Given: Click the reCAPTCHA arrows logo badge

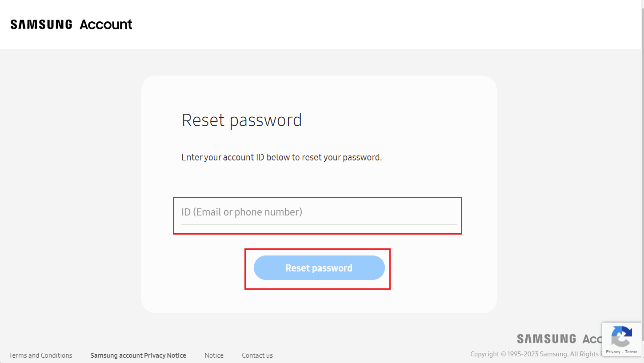Looking at the screenshot, I should [x=621, y=336].
